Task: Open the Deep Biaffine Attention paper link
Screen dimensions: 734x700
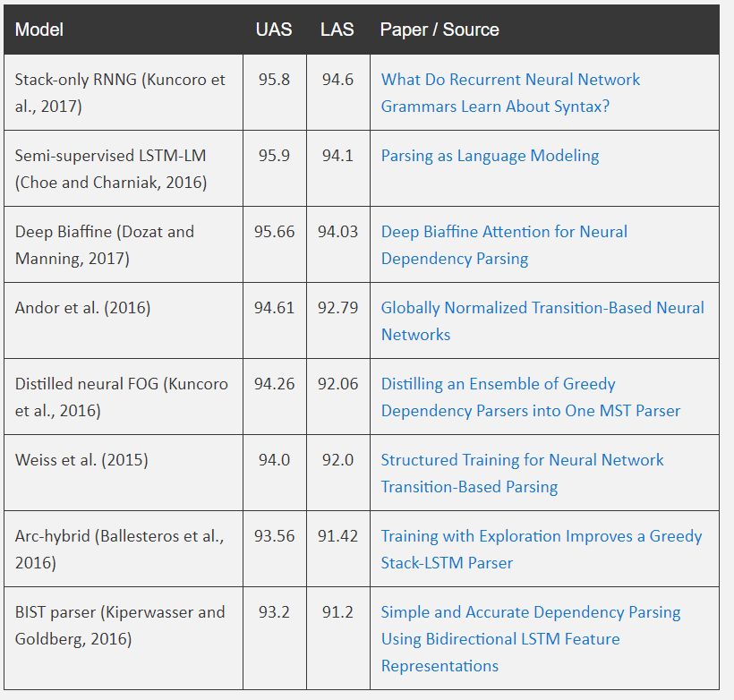Action: coord(504,245)
